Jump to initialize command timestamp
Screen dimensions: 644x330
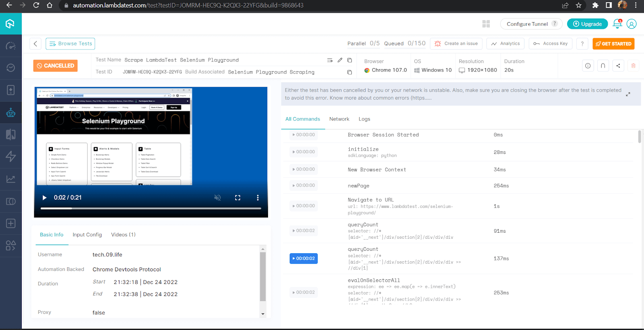point(303,152)
